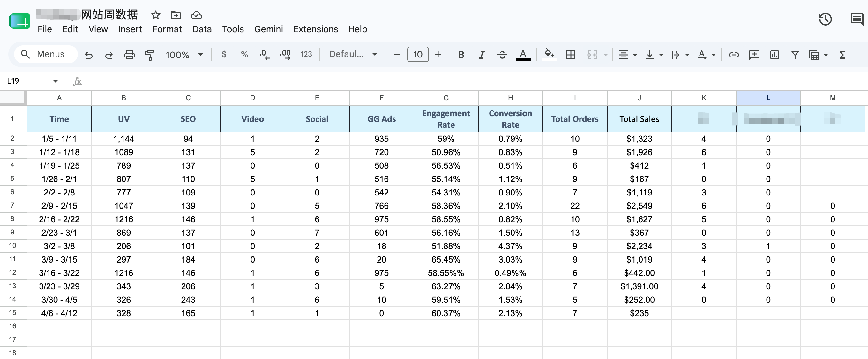This screenshot has height=359, width=868.
Task: Click the merge cells icon
Action: pos(592,55)
